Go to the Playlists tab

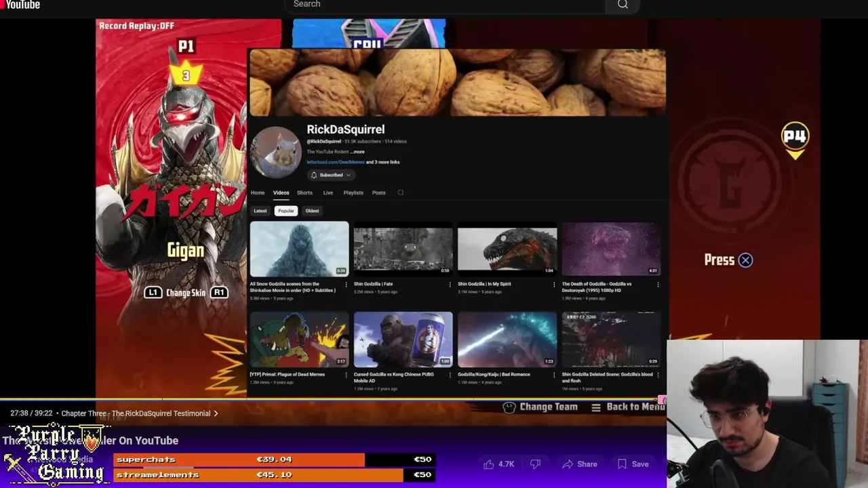(x=353, y=192)
